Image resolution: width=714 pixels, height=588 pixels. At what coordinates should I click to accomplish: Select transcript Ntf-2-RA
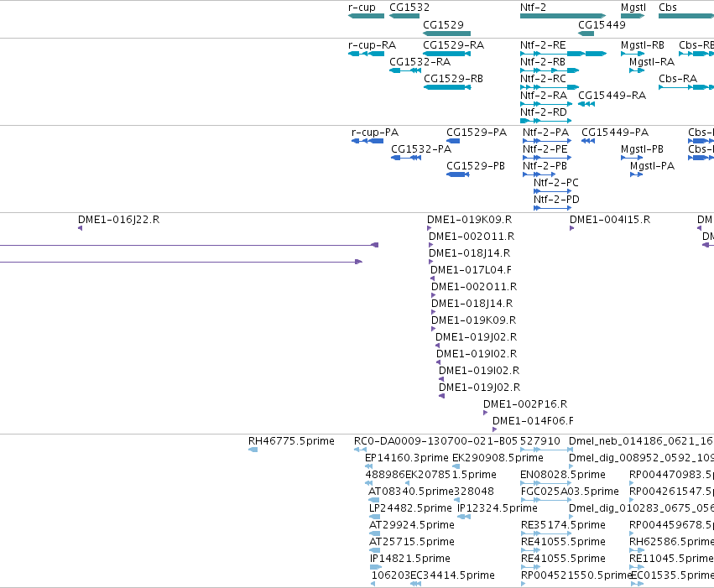click(x=543, y=96)
